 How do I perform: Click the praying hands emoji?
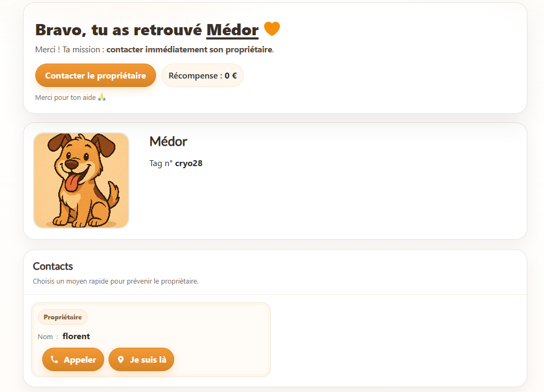pyautogui.click(x=102, y=97)
